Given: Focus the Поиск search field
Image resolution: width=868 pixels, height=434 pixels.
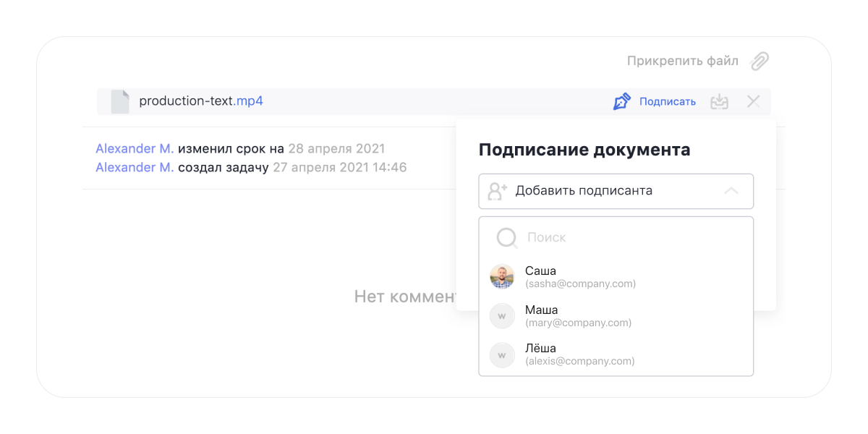Looking at the screenshot, I should pos(622,238).
